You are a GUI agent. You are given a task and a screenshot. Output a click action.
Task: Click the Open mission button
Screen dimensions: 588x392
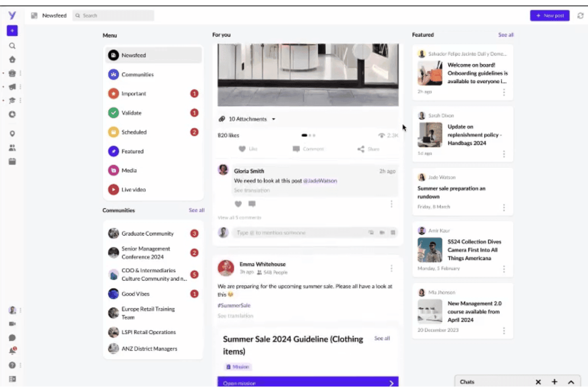point(308,382)
